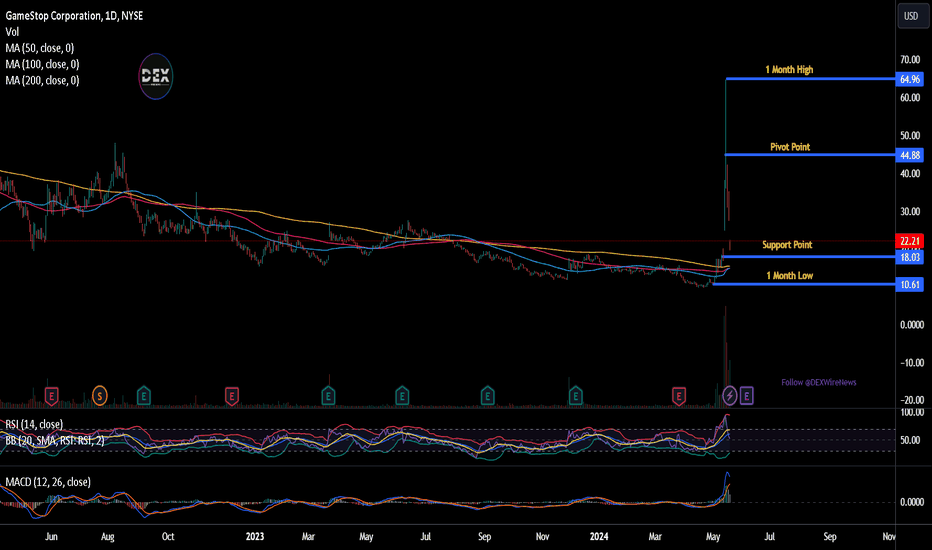The height and width of the screenshot is (550, 932).
Task: Click the 1 Month High annotation text
Action: click(x=789, y=70)
